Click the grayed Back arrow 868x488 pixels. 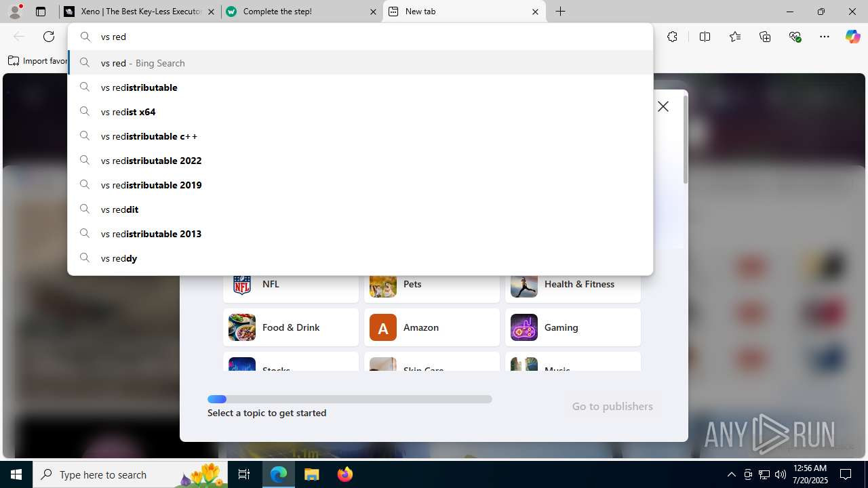[19, 37]
